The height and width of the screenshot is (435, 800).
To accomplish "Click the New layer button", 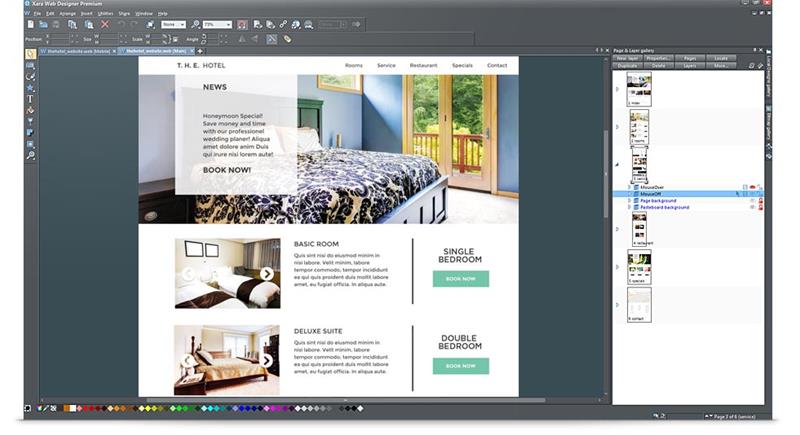I will [x=628, y=58].
